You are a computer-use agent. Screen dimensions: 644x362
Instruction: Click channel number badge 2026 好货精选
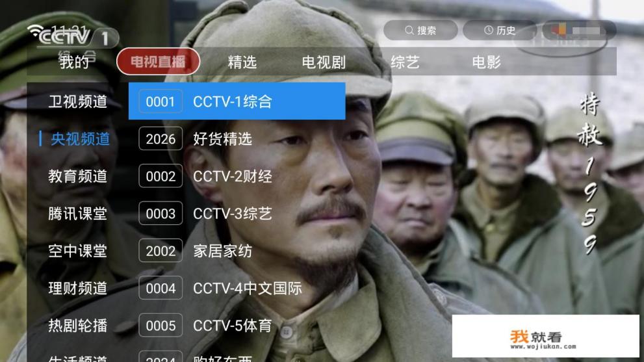(161, 139)
